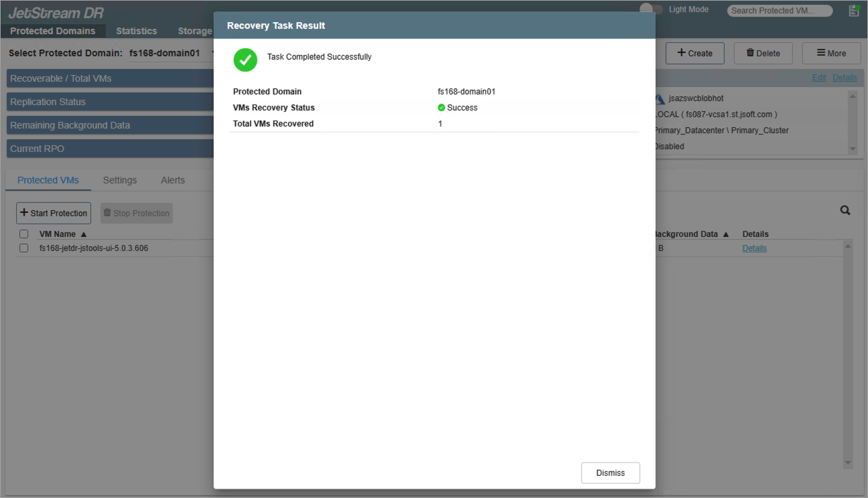Click the magnifier search icon above VM table
The image size is (868, 498).
click(845, 210)
